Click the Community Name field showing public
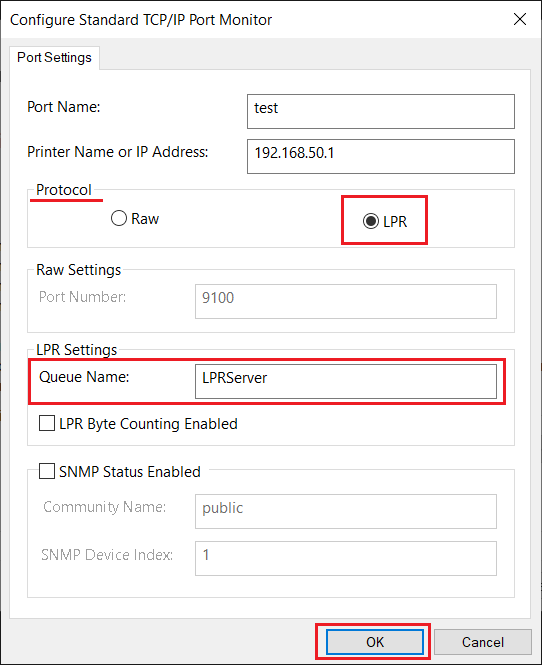This screenshot has width=542, height=665. click(x=346, y=511)
